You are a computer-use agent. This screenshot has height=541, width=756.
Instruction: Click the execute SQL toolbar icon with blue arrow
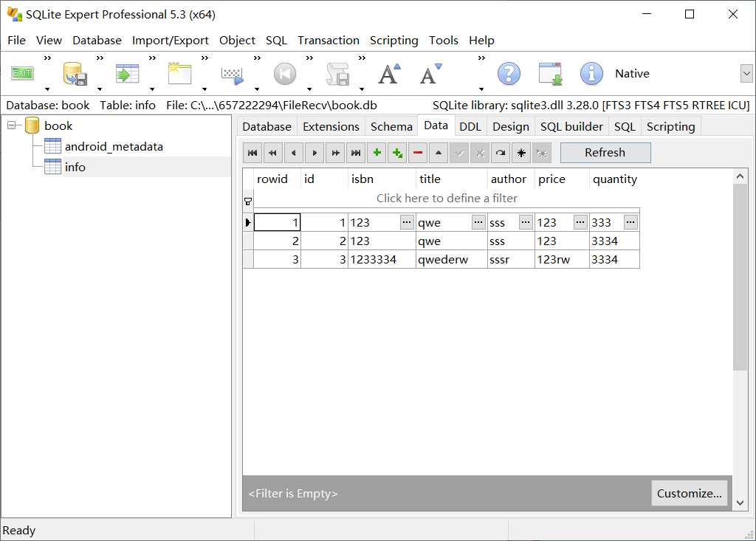[x=232, y=75]
